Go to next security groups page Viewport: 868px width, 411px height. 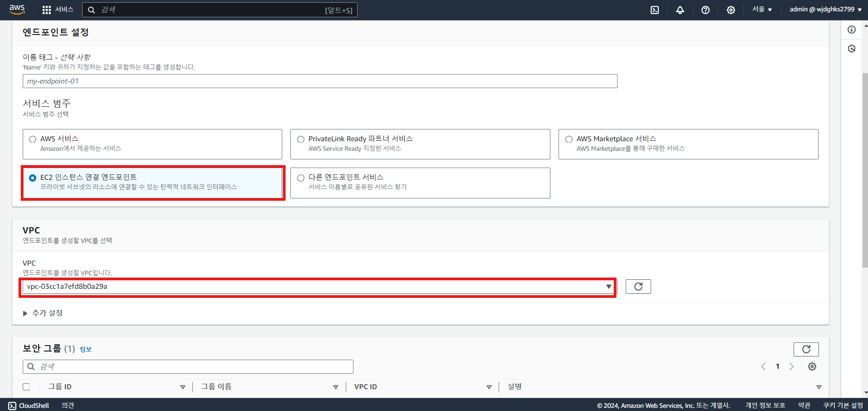tap(792, 366)
